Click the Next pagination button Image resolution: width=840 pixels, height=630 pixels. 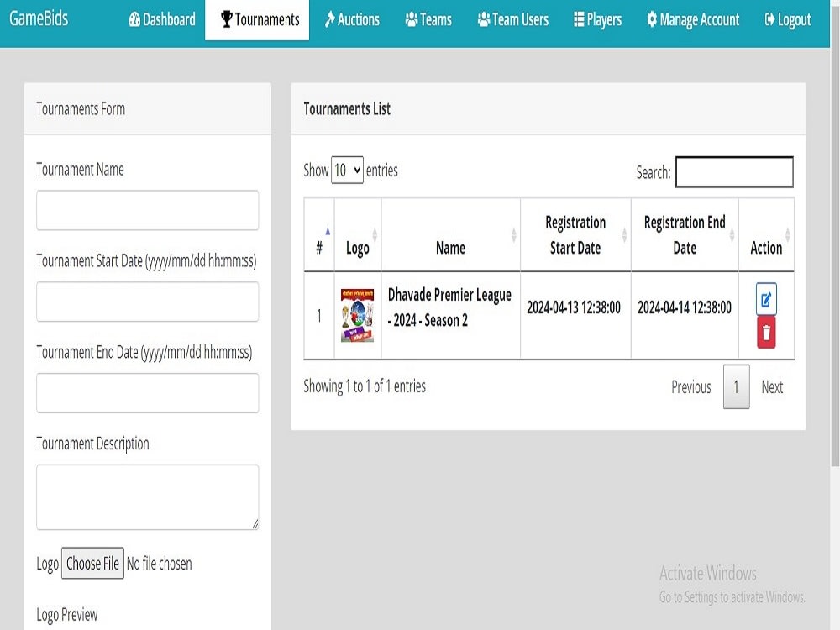tap(772, 386)
